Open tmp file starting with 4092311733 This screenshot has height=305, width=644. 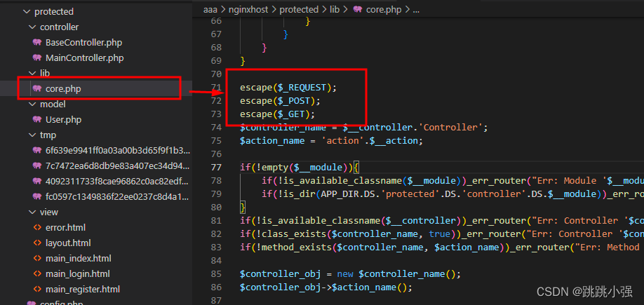(x=118, y=181)
